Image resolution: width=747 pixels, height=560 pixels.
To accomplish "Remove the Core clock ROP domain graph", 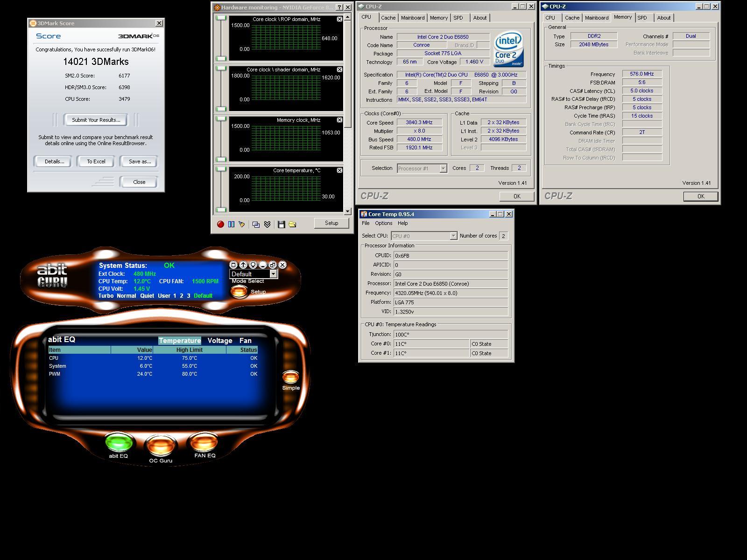I will coord(339,19).
